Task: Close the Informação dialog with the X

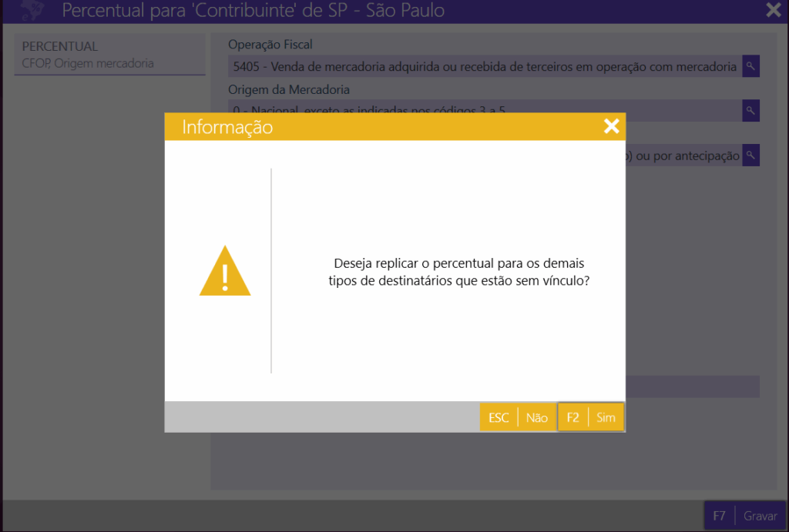Action: tap(611, 126)
